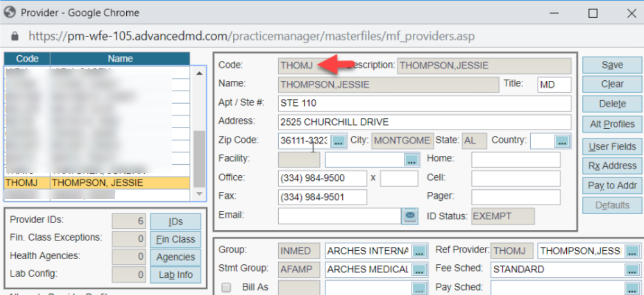Click the site lock icon in address bar
Image resolution: width=644 pixels, height=295 pixels.
(x=15, y=36)
